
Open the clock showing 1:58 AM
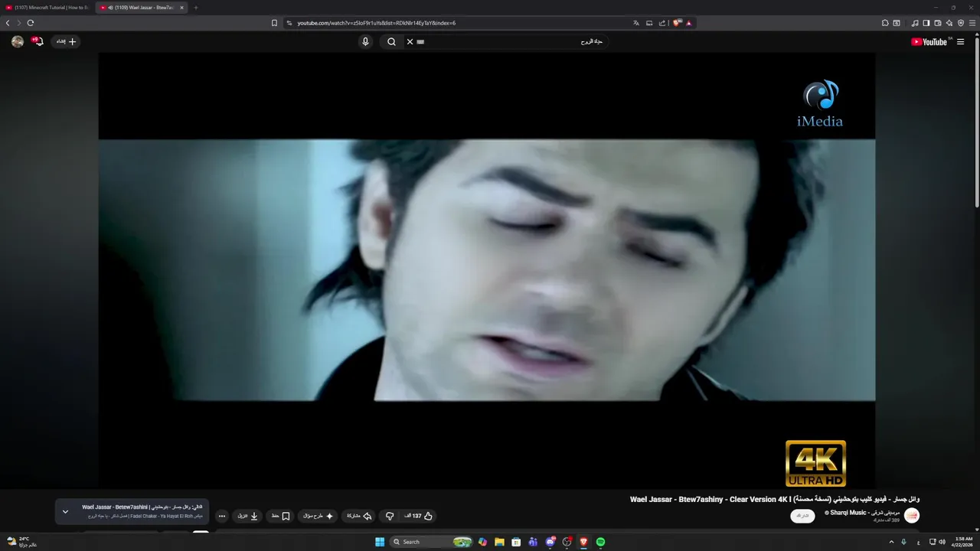(x=964, y=542)
